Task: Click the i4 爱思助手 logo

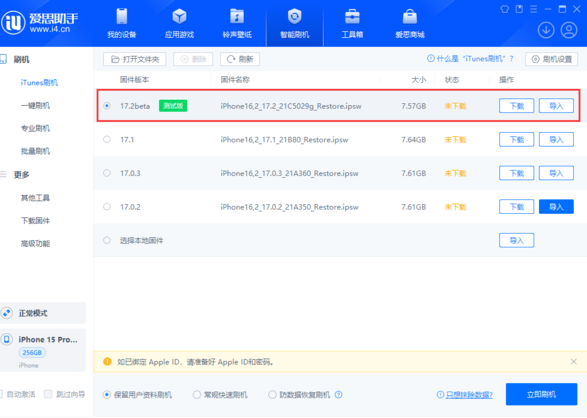Action: pyautogui.click(x=40, y=22)
